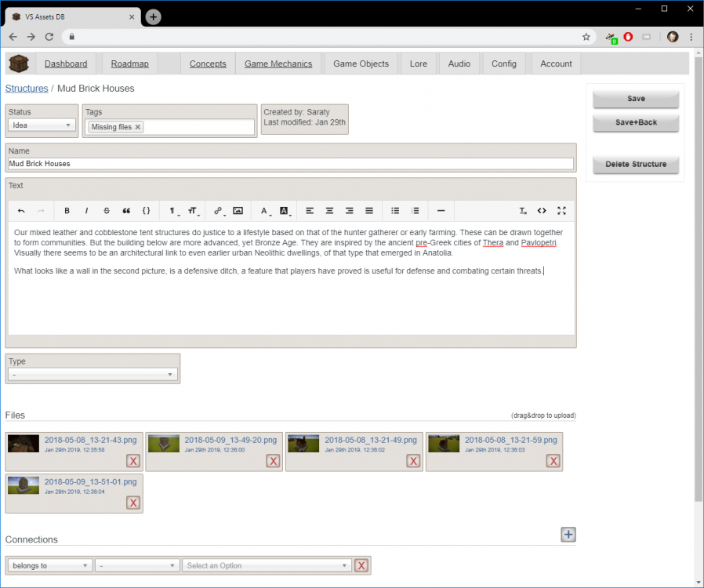Expand the Type dropdown
This screenshot has height=588, width=704.
click(93, 375)
